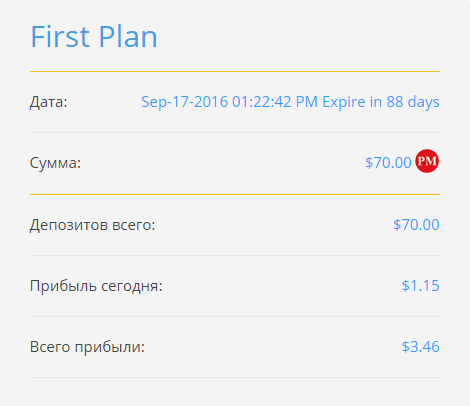This screenshot has height=406, width=470.
Task: Click the gray divider below Дата row
Action: pos(235,132)
